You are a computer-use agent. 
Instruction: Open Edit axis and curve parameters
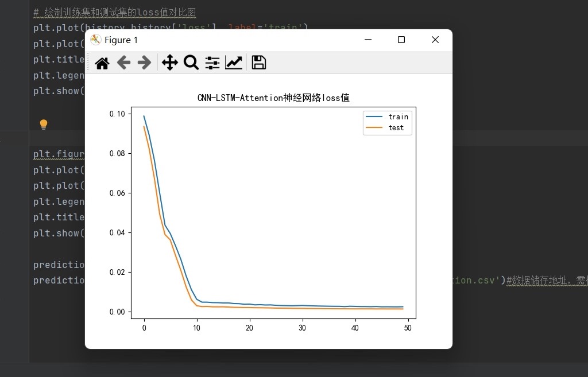click(x=234, y=63)
